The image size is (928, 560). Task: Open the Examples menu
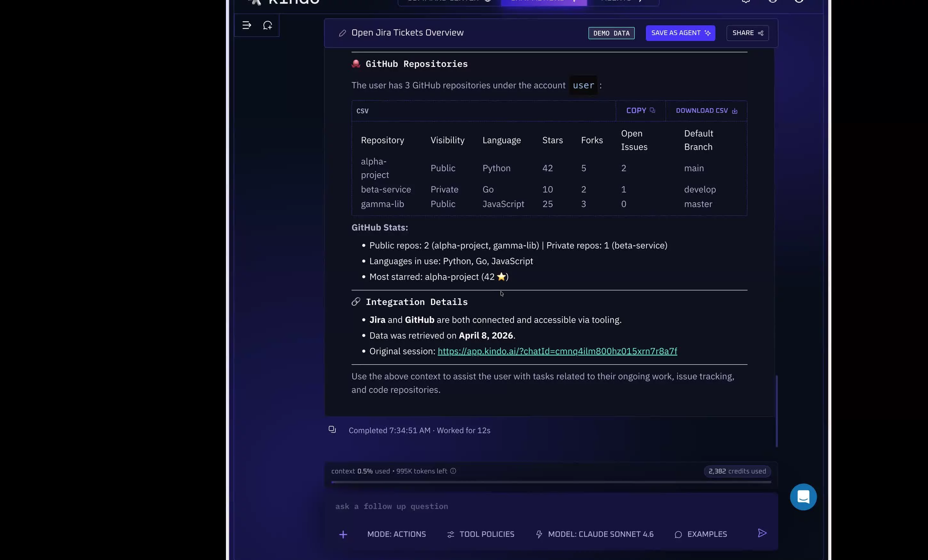(x=700, y=534)
